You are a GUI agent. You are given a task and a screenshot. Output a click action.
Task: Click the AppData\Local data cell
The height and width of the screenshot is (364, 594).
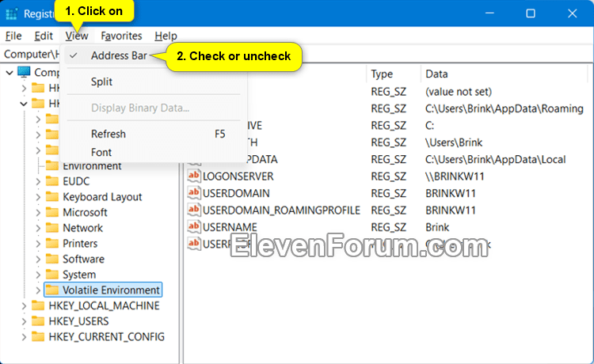click(496, 160)
